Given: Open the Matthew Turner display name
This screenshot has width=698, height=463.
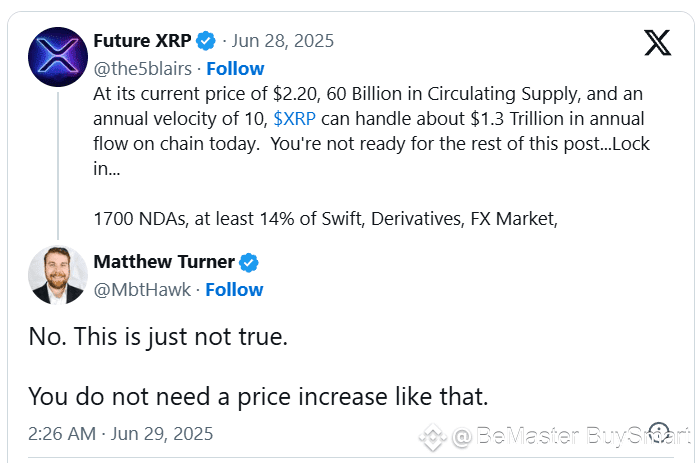Looking at the screenshot, I should coord(164,262).
